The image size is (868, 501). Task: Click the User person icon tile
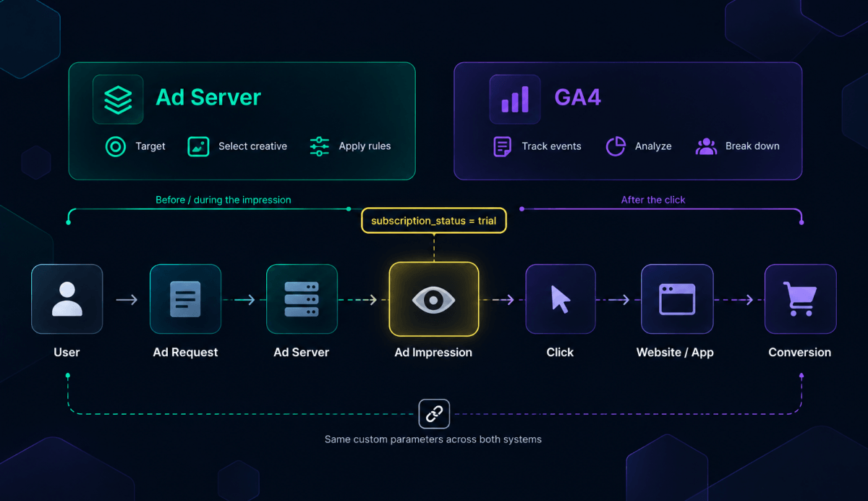click(x=67, y=299)
